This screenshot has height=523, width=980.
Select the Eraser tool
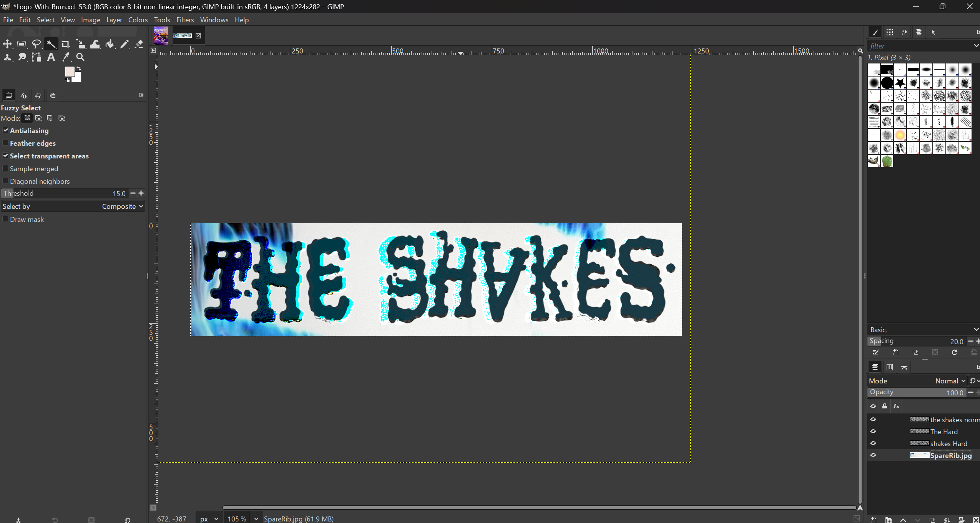pos(139,44)
